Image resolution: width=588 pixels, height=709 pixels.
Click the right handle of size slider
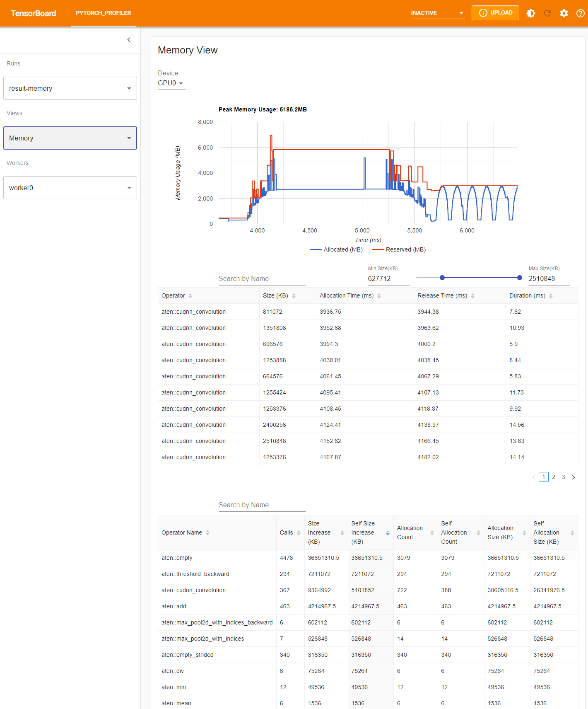[520, 278]
